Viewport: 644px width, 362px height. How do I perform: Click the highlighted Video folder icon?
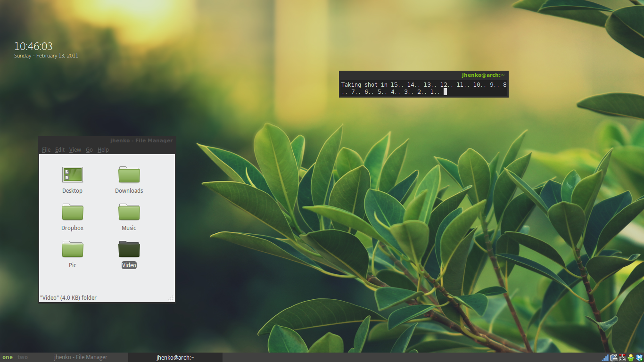pyautogui.click(x=129, y=249)
